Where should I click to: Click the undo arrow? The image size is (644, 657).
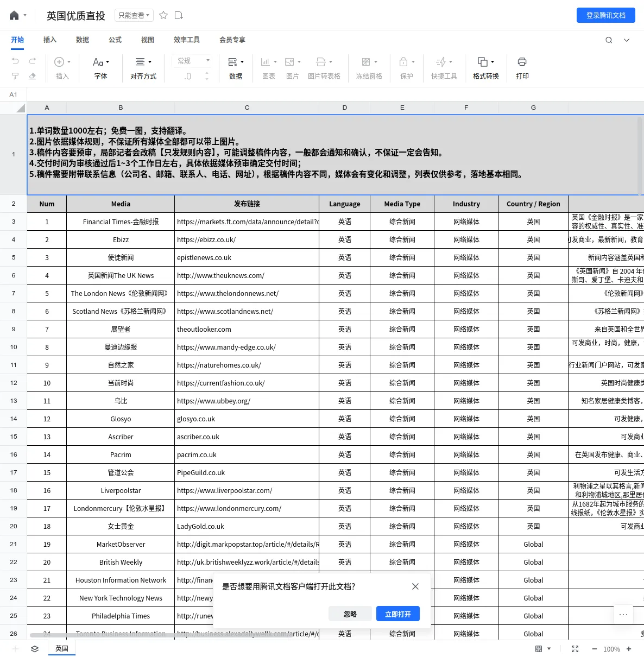(15, 61)
